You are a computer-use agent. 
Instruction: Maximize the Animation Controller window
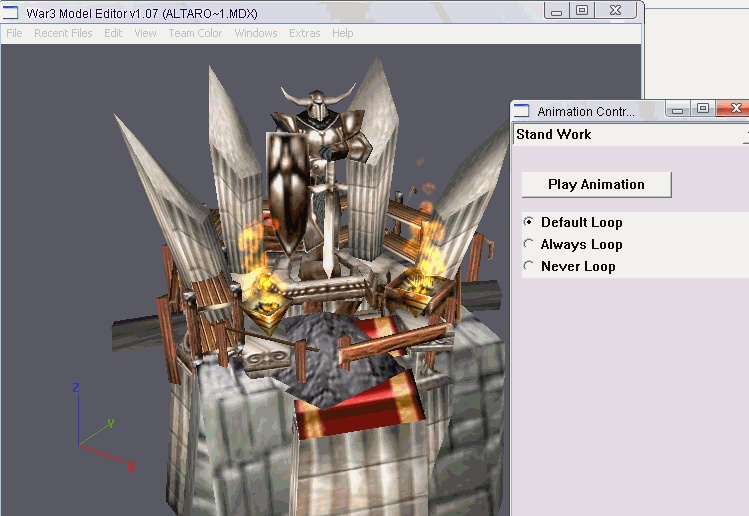(703, 109)
